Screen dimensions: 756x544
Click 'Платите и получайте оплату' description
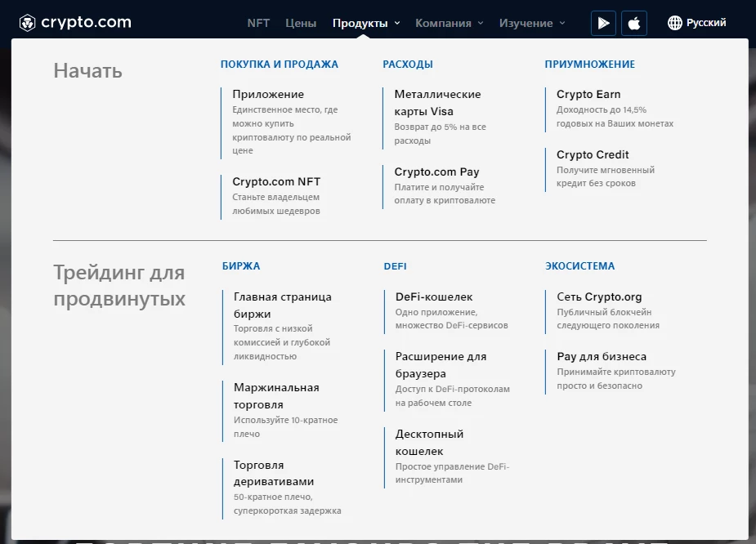click(445, 194)
